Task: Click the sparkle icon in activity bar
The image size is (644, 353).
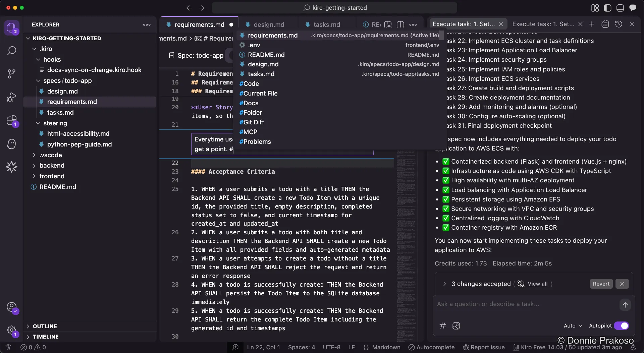Action: [x=12, y=167]
